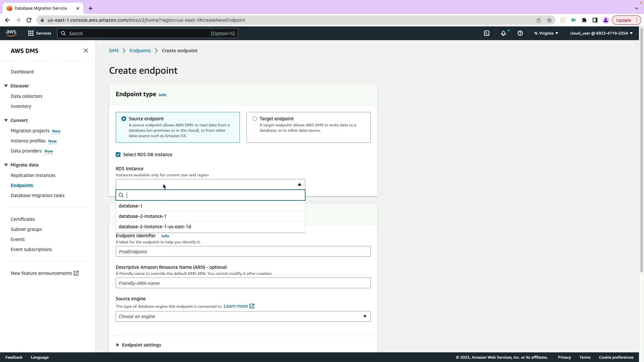This screenshot has height=362, width=644.
Task: Expand the Endpoint settings section
Action: (x=141, y=345)
